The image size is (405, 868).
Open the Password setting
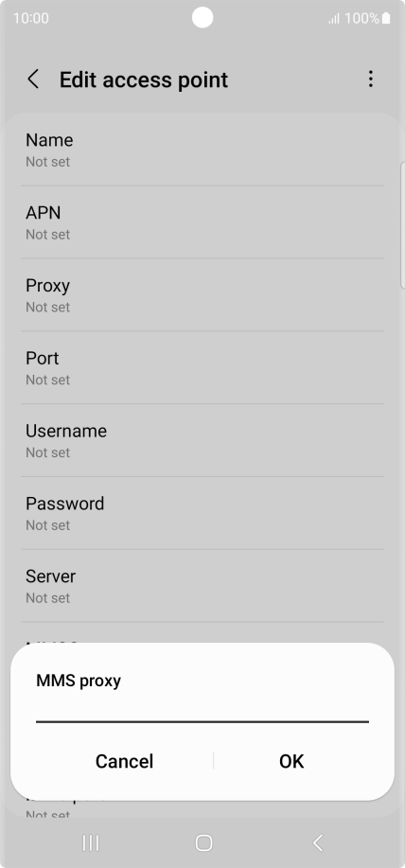tap(202, 513)
